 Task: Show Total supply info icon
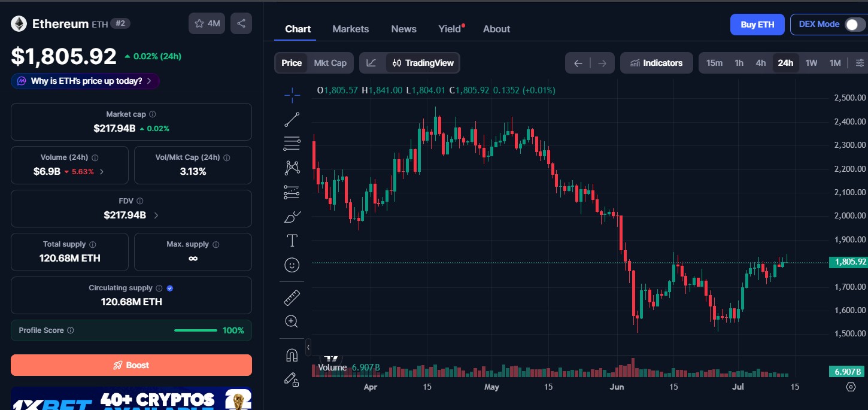coord(93,244)
